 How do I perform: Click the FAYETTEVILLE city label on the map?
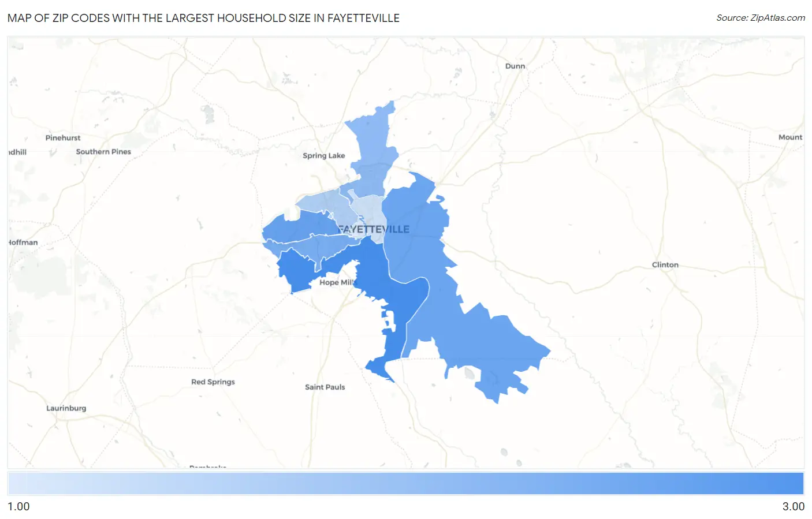pyautogui.click(x=374, y=229)
